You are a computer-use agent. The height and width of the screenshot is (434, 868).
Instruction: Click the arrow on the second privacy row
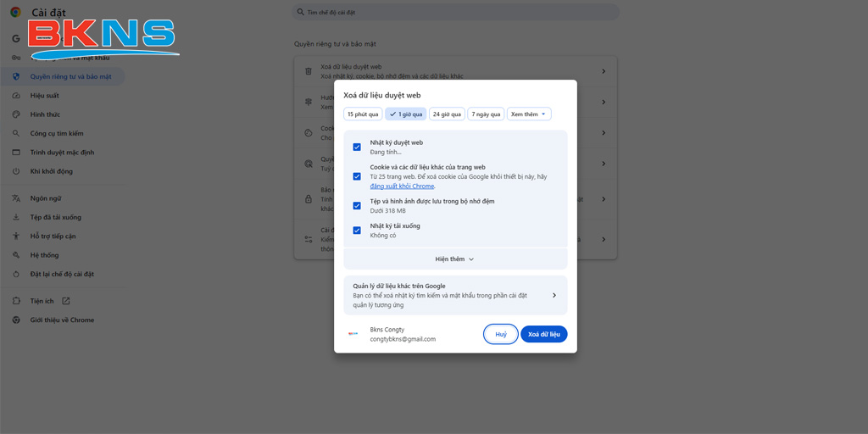[604, 103]
